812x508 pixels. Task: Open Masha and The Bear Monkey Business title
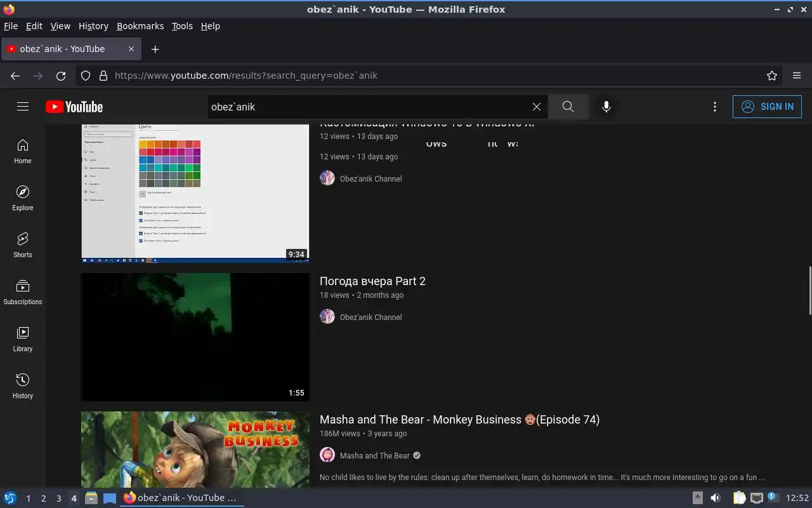pos(459,419)
